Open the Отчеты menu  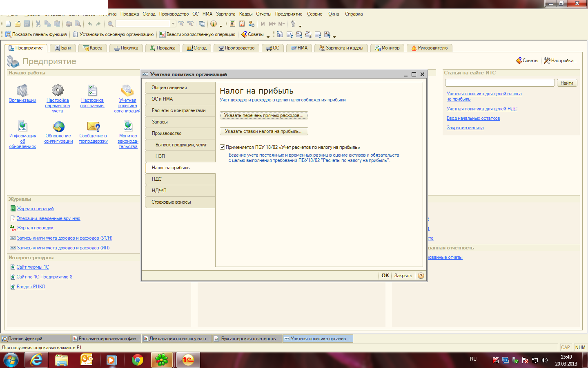point(263,14)
